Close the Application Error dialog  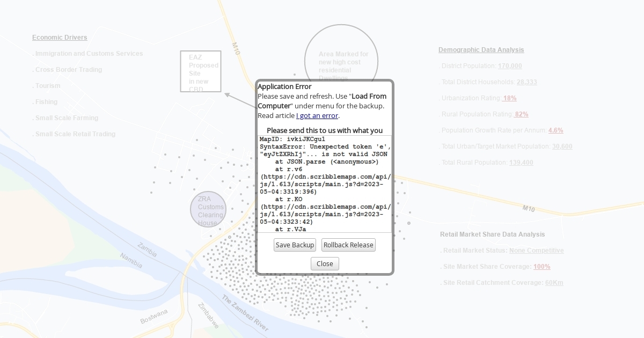325,263
